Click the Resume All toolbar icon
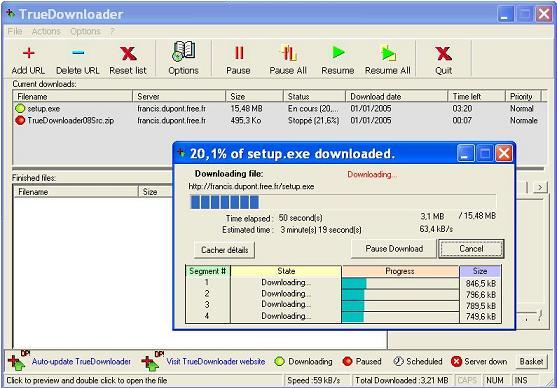The height and width of the screenshot is (388, 557). [388, 53]
